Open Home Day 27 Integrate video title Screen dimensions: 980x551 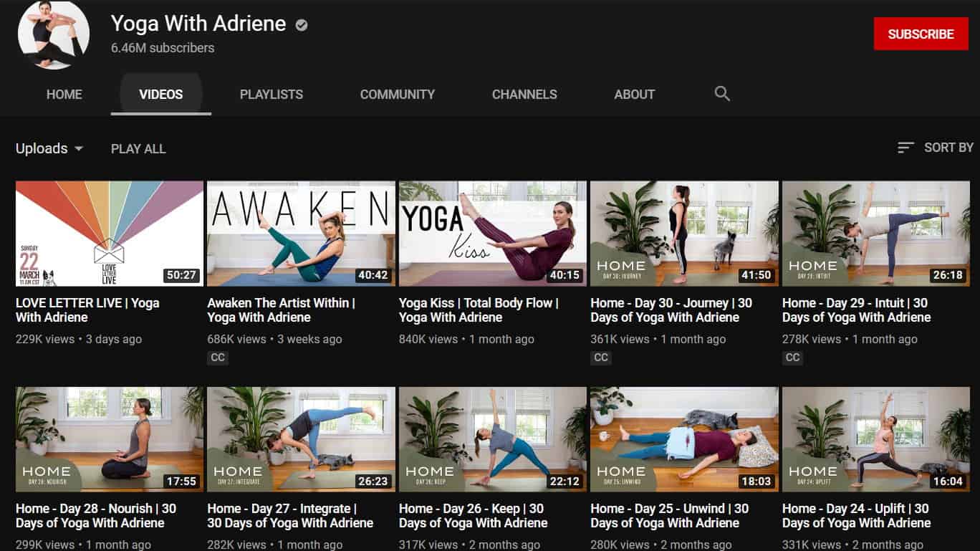(x=290, y=516)
